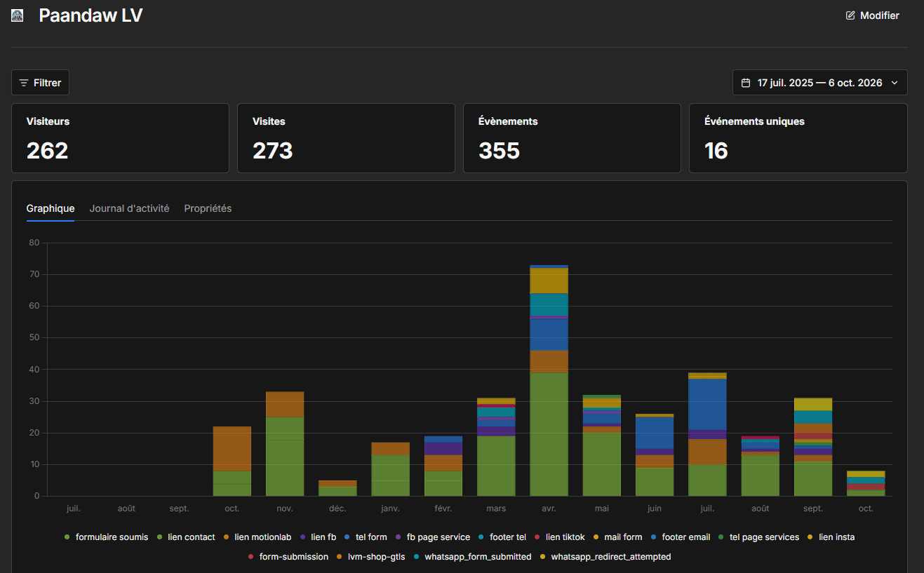Screen dimensions: 924x573
Task: Toggle the formulaire soumis legend series
Action: click(x=106, y=537)
